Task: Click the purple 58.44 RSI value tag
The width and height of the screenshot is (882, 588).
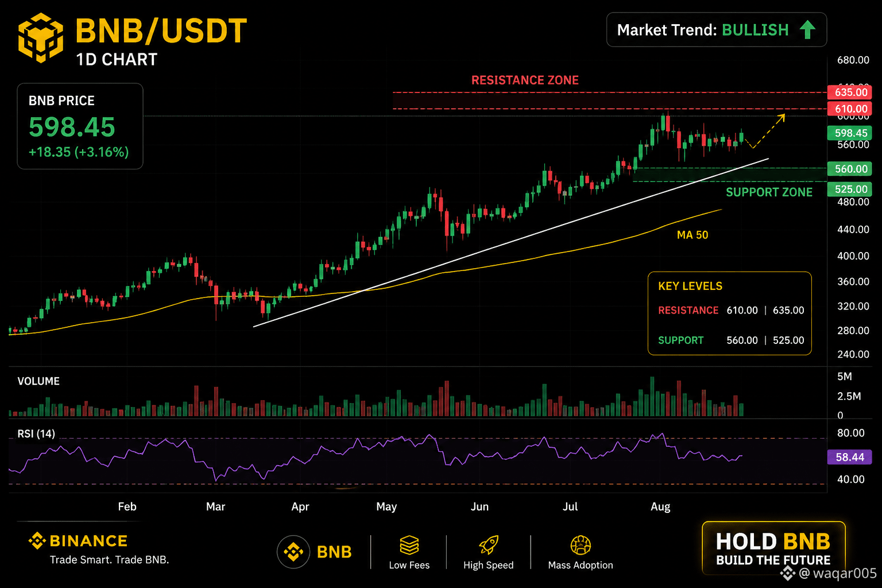Action: [850, 457]
